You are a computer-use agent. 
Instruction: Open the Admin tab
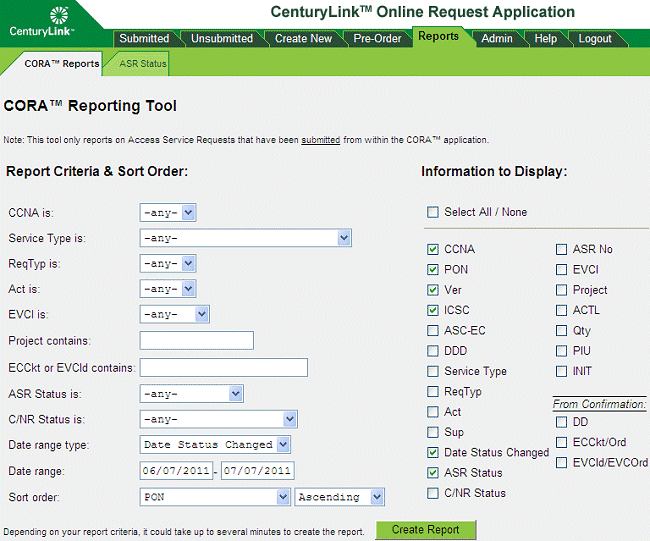click(497, 39)
